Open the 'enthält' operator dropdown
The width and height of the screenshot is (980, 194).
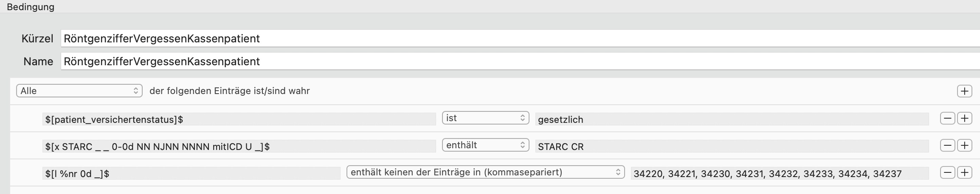pos(485,145)
